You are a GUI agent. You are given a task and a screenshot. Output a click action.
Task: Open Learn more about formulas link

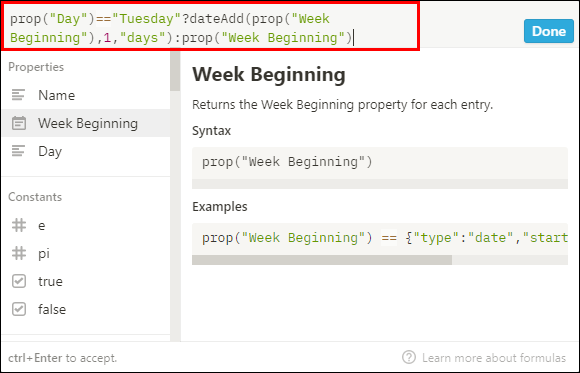494,358
